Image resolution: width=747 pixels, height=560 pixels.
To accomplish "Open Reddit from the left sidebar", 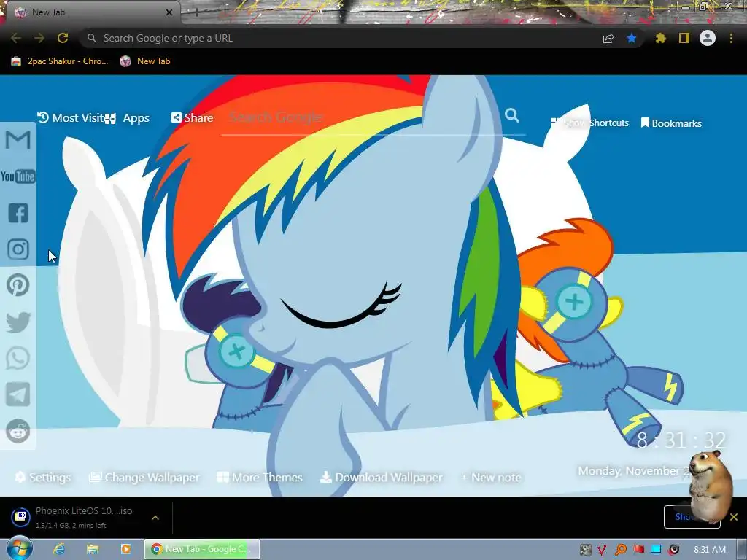I will pos(18,431).
